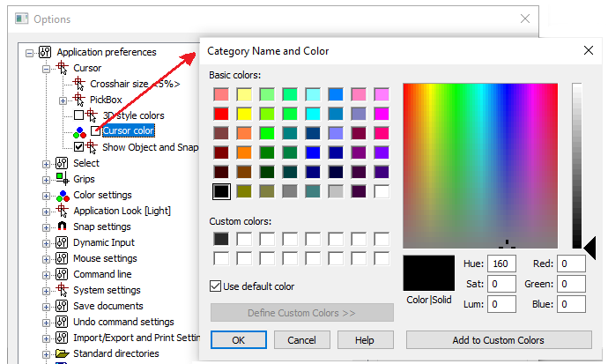Click the Application preferences settings icon
This screenshot has width=608, height=364.
[x=45, y=52]
